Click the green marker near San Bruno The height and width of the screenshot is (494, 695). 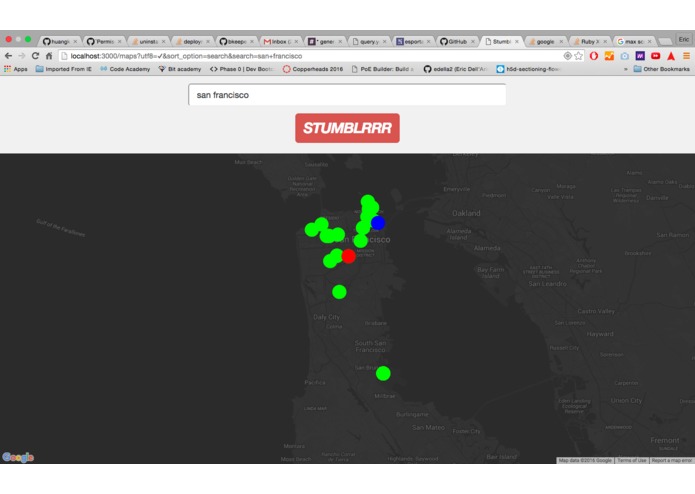383,373
